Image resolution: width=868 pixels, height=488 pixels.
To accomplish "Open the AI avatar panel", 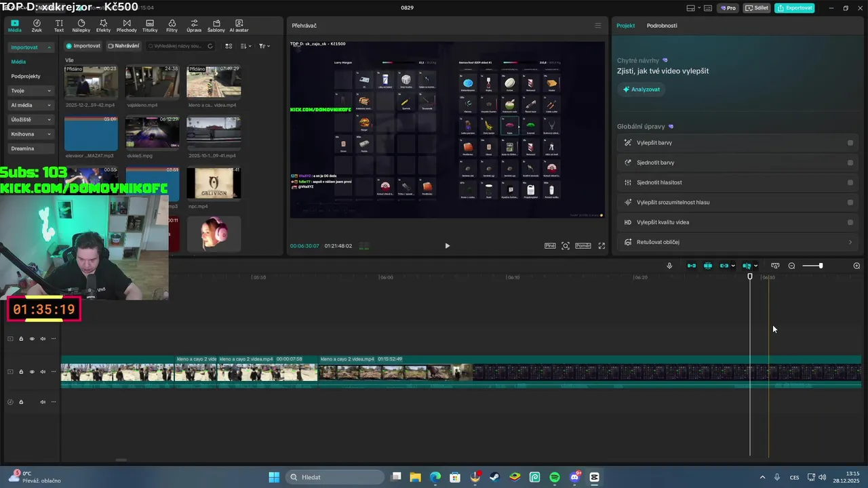I will click(x=239, y=26).
